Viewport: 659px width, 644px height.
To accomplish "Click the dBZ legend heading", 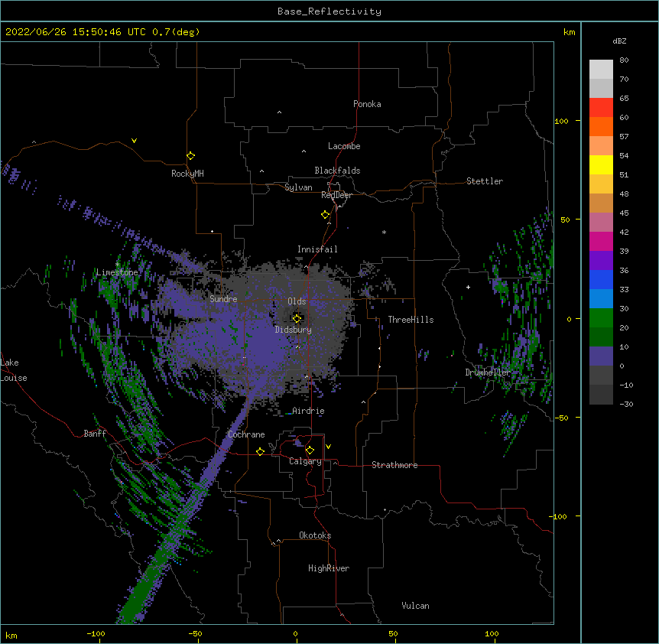I will tap(619, 41).
